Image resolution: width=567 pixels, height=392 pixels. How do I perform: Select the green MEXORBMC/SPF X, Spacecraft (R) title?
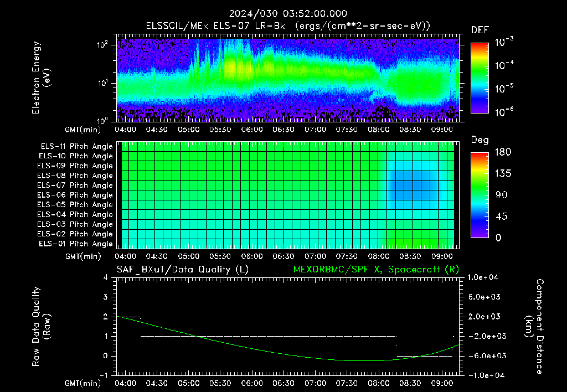(x=376, y=270)
